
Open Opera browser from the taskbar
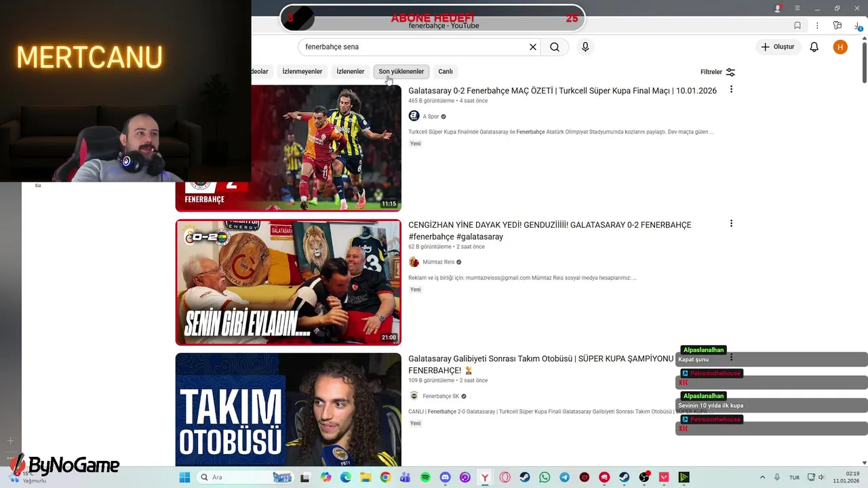coord(505,477)
